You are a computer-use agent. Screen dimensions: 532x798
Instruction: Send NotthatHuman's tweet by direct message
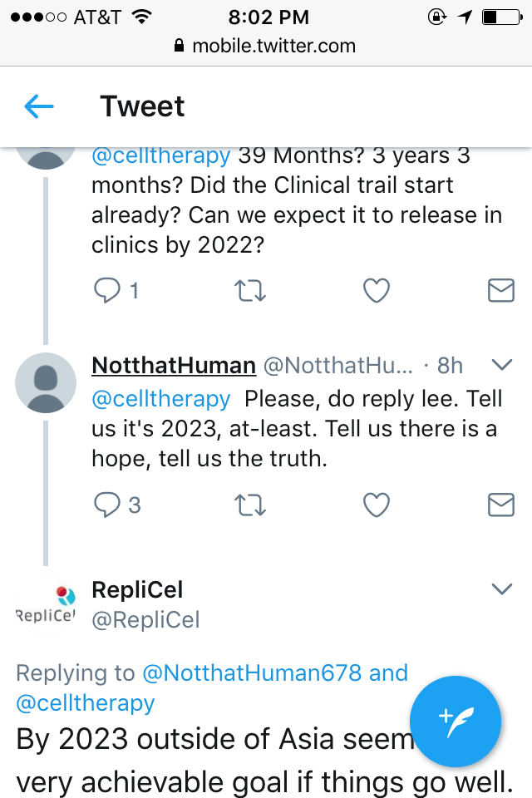click(500, 505)
